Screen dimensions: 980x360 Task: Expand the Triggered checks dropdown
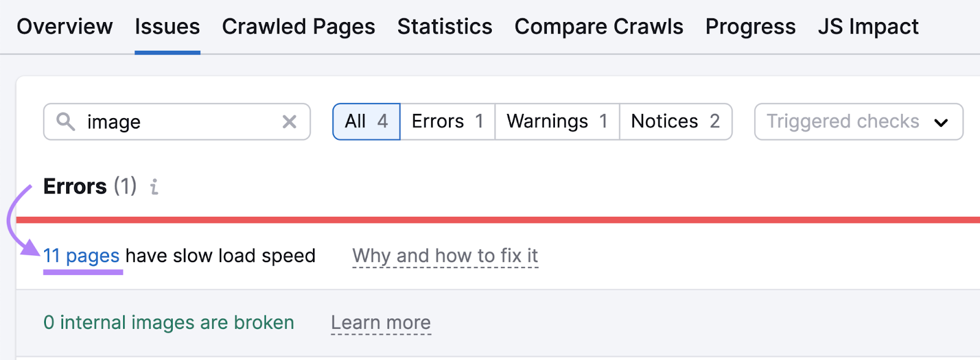point(858,122)
